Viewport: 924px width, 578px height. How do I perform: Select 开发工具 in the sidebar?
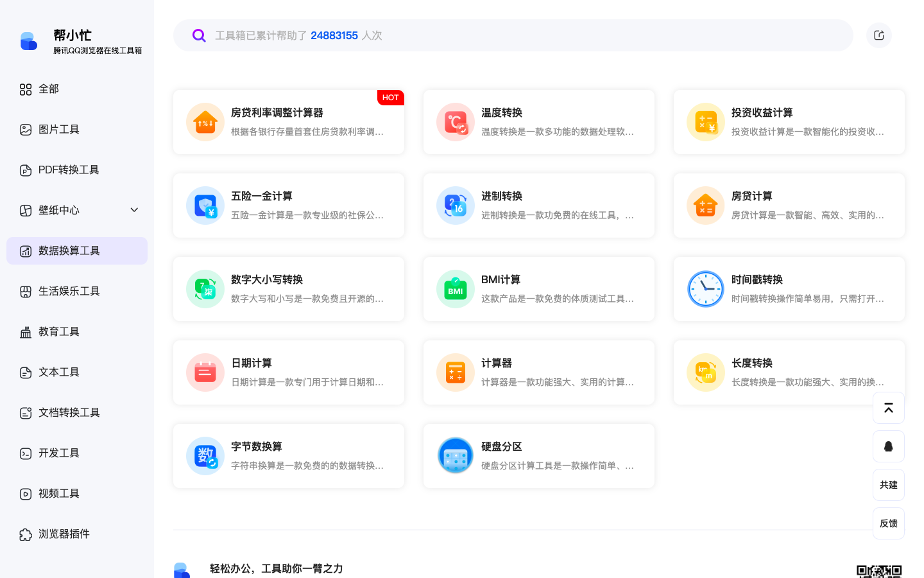(59, 453)
